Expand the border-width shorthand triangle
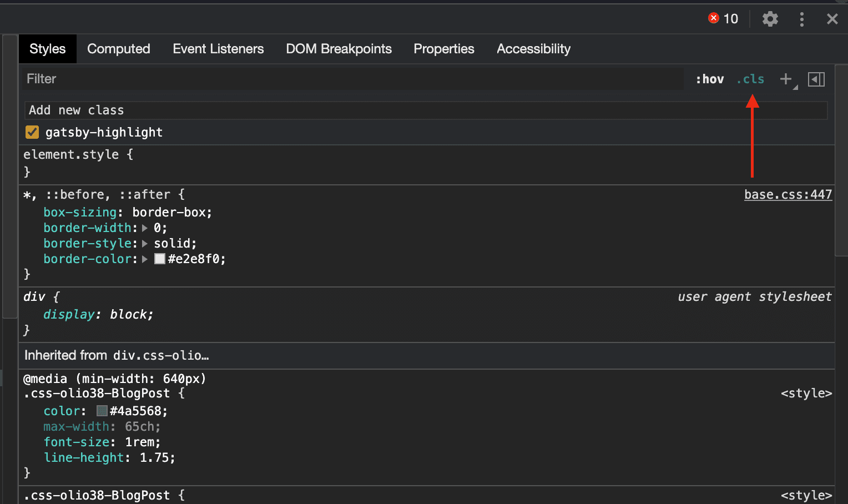Viewport: 848px width, 504px height. (145, 228)
